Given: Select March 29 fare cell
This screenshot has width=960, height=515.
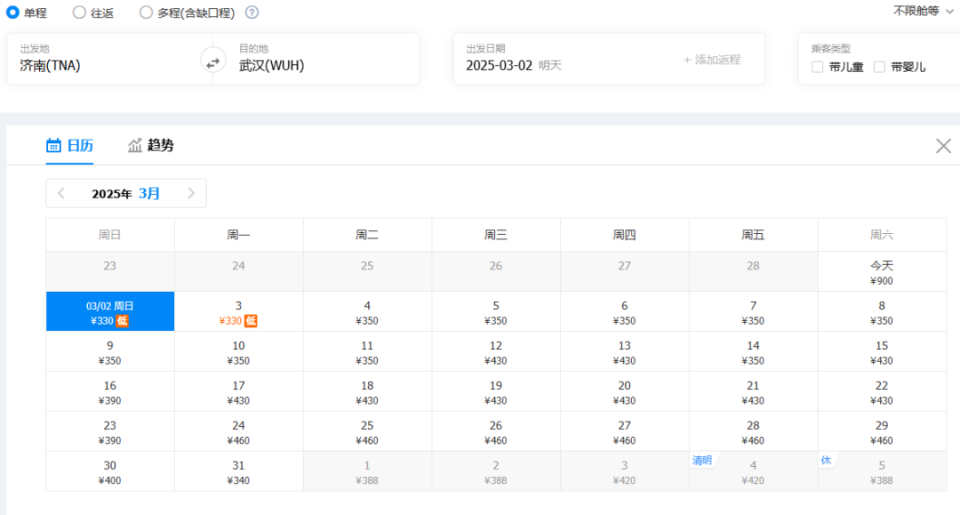Looking at the screenshot, I should click(x=882, y=432).
